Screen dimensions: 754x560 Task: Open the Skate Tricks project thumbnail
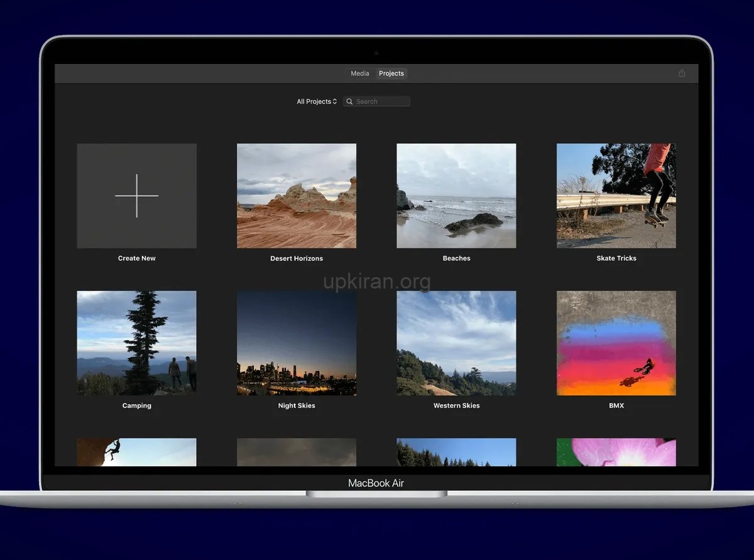click(x=616, y=196)
